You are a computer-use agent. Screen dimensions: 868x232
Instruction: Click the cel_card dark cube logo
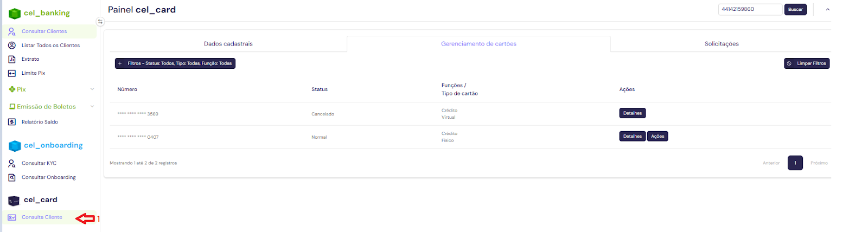pyautogui.click(x=14, y=201)
